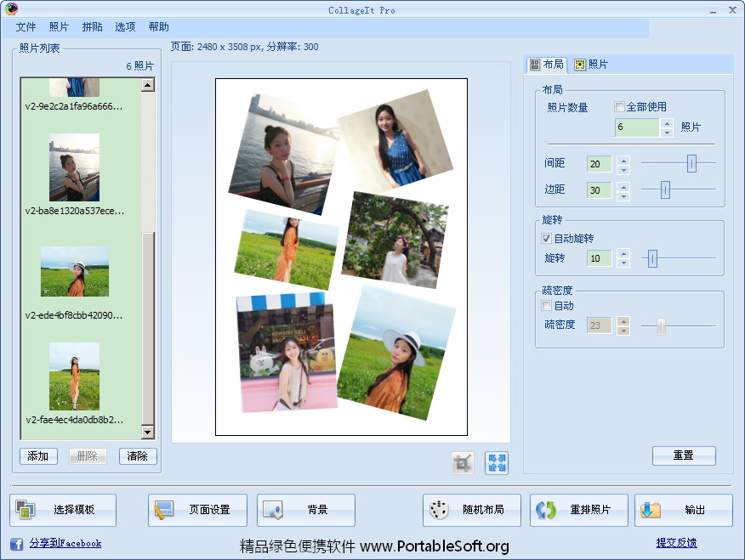This screenshot has height=560, width=745.
Task: Open the 帮助 menu
Action: (x=159, y=27)
